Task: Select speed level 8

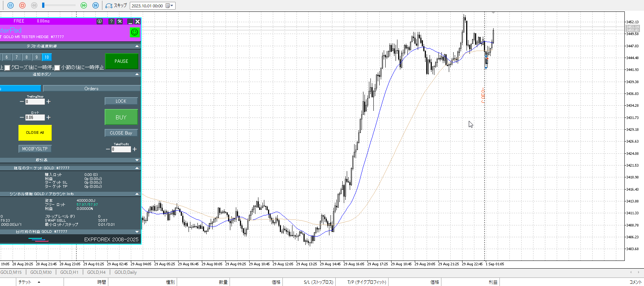Action: tap(27, 57)
